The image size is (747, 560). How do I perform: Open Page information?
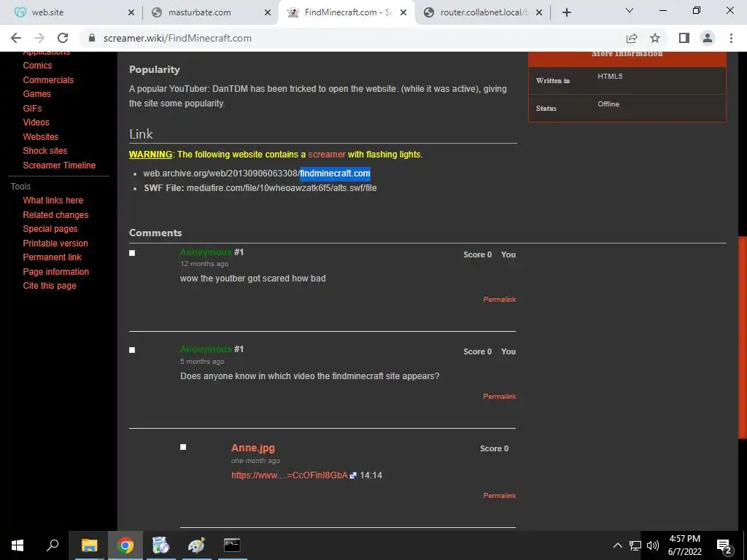(55, 271)
